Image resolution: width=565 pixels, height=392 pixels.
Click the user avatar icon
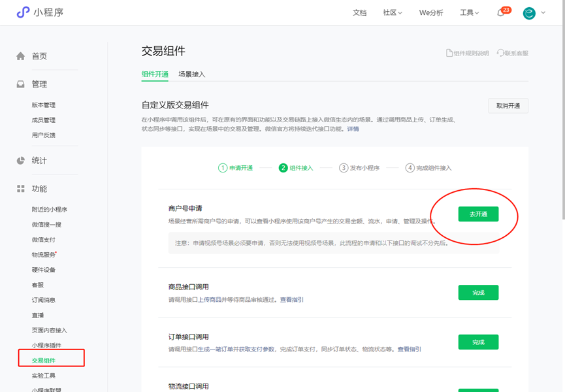pos(529,13)
